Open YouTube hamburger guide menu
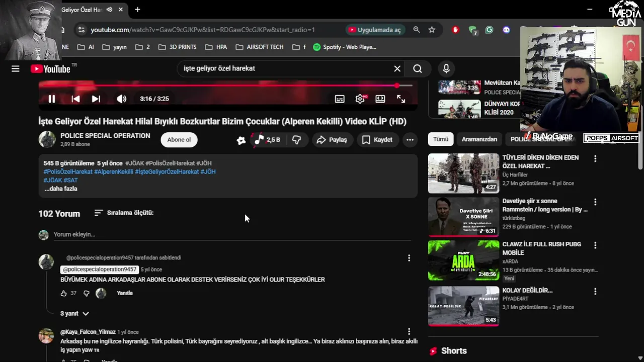 [16, 69]
